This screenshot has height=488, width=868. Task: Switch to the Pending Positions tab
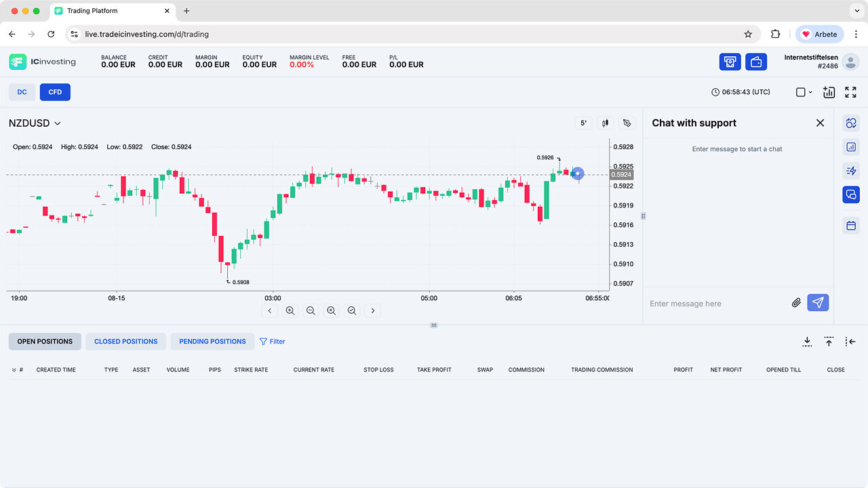[212, 342]
